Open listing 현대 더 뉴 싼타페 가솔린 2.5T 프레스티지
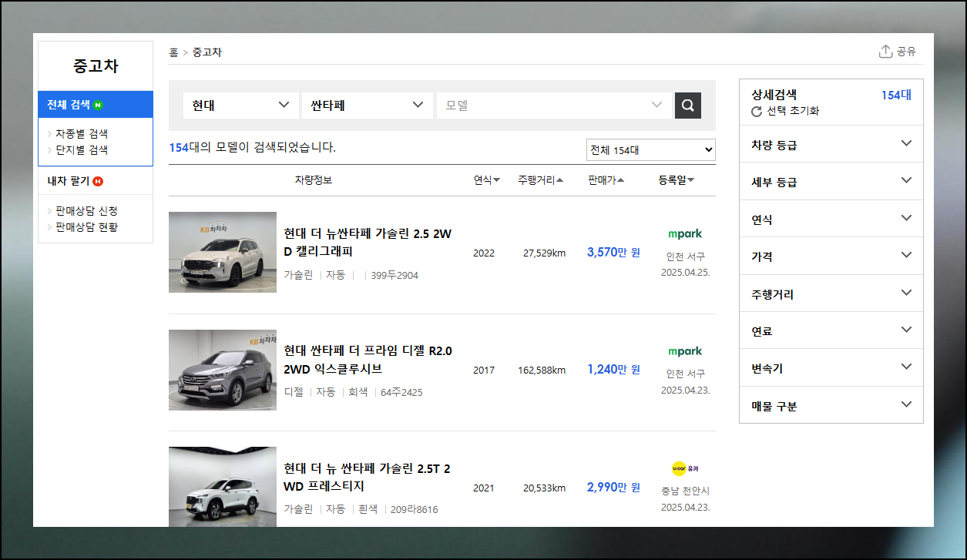This screenshot has height=560, width=967. (367, 478)
